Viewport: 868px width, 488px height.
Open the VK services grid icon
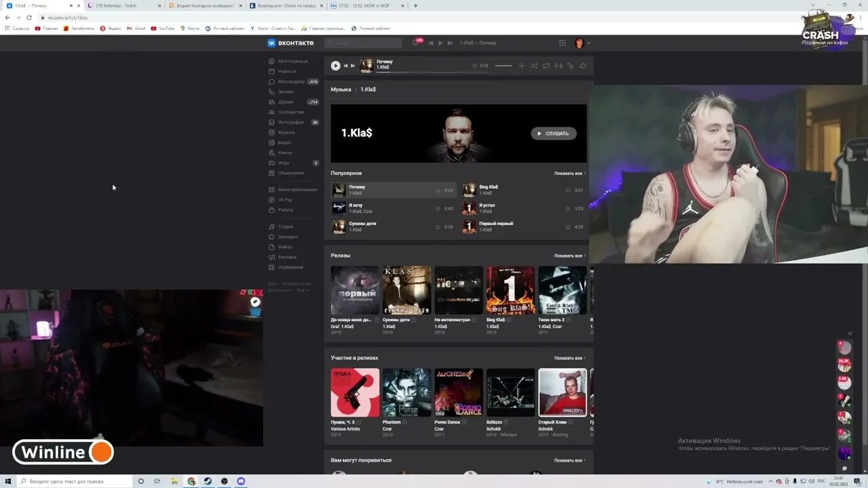point(562,43)
